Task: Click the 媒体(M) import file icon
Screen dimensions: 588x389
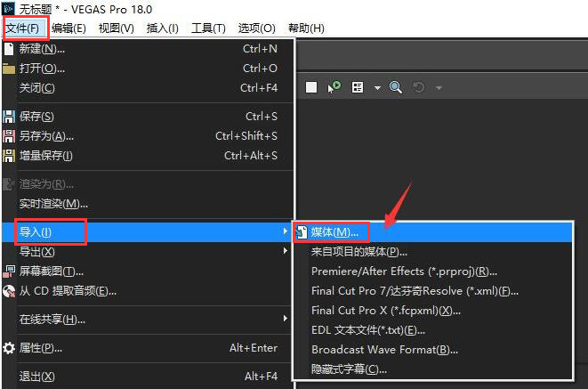Action: (302, 232)
